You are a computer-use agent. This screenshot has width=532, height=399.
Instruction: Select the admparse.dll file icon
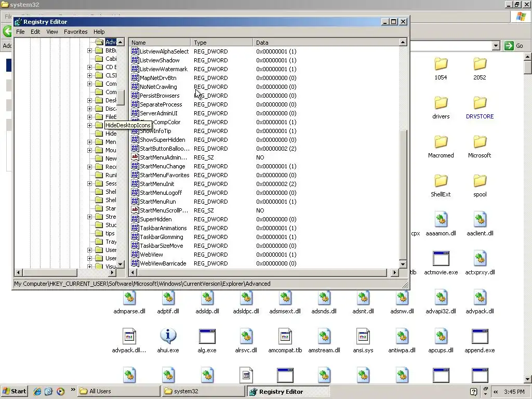(129, 298)
